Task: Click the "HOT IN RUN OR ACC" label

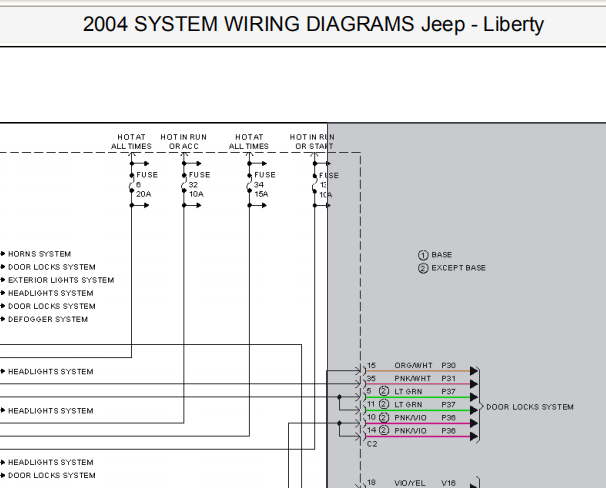Action: pyautogui.click(x=184, y=142)
